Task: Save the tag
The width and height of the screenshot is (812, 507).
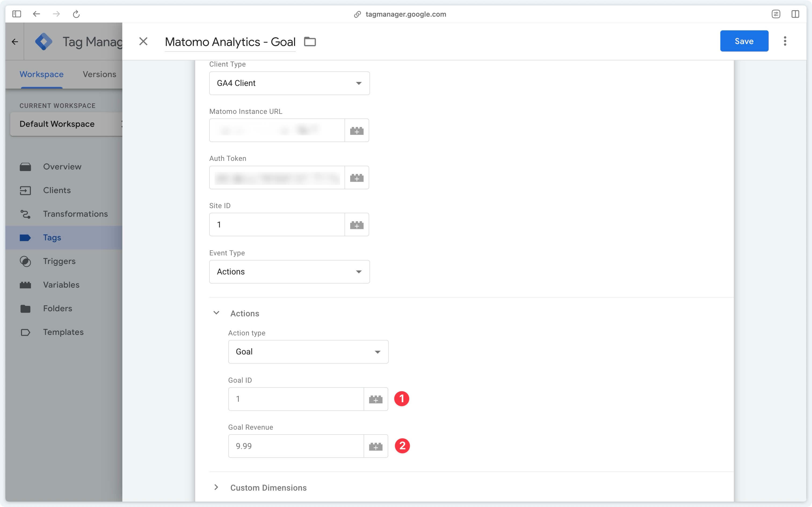Action: (x=744, y=41)
